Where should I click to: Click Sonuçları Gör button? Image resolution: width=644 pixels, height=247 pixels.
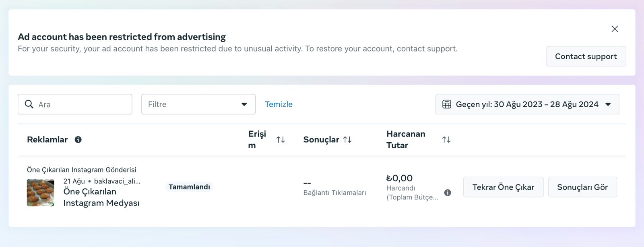pos(582,187)
